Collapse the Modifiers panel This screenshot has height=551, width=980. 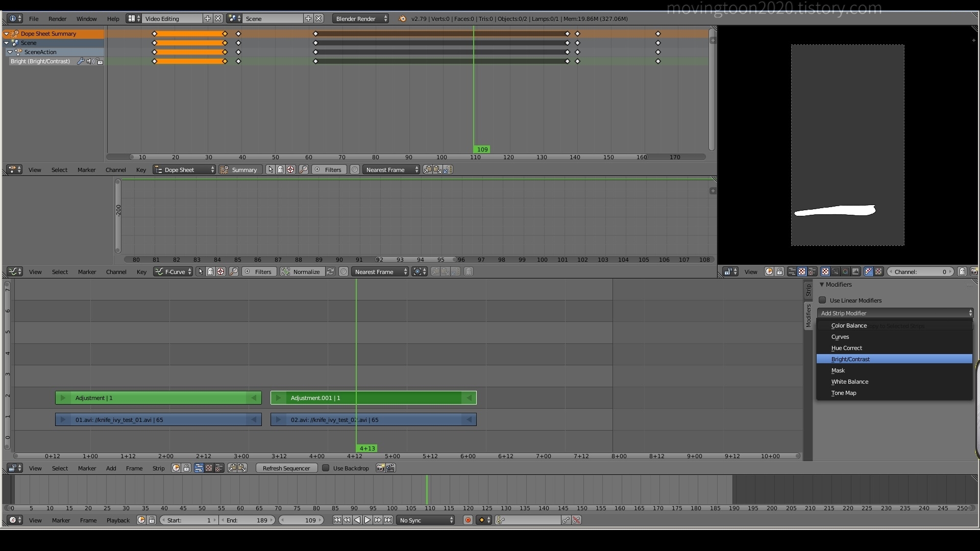(x=822, y=285)
